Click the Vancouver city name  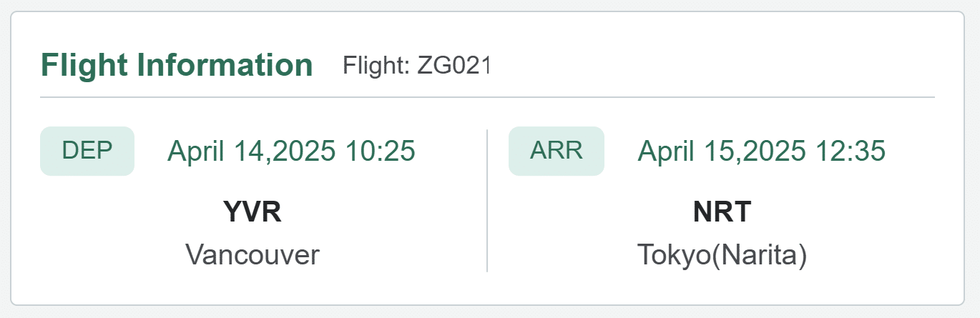(253, 254)
